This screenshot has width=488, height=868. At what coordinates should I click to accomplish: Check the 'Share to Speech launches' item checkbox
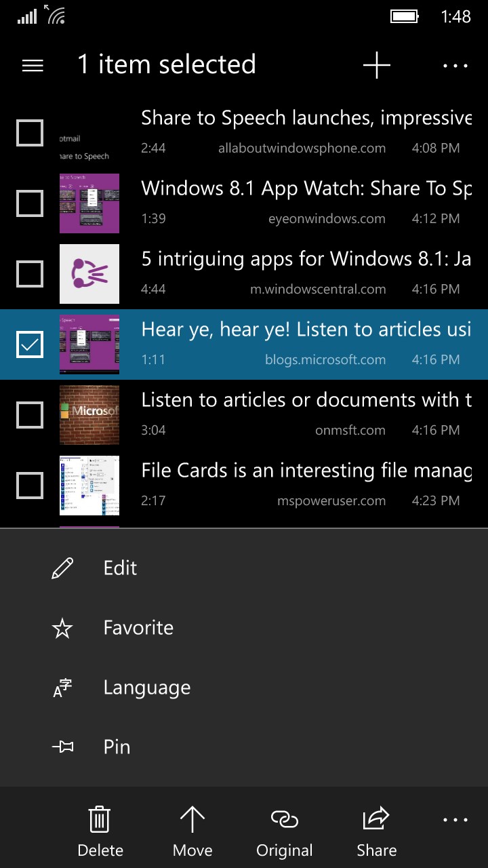click(30, 133)
